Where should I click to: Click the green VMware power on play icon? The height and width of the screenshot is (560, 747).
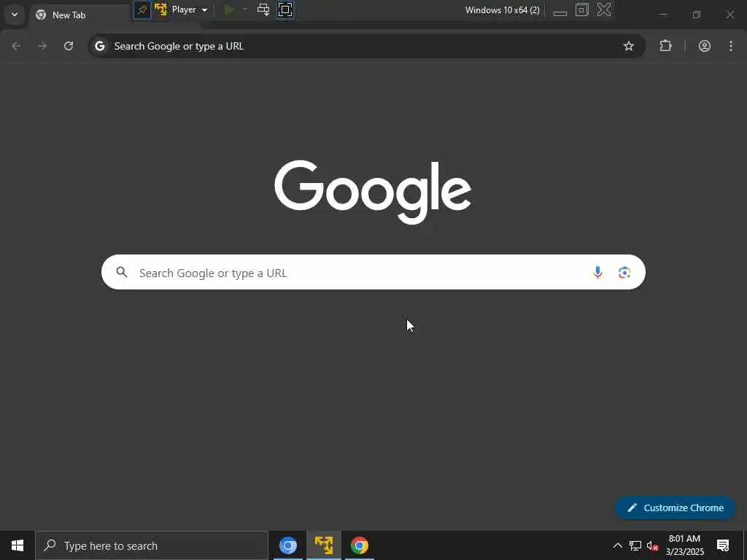[229, 9]
